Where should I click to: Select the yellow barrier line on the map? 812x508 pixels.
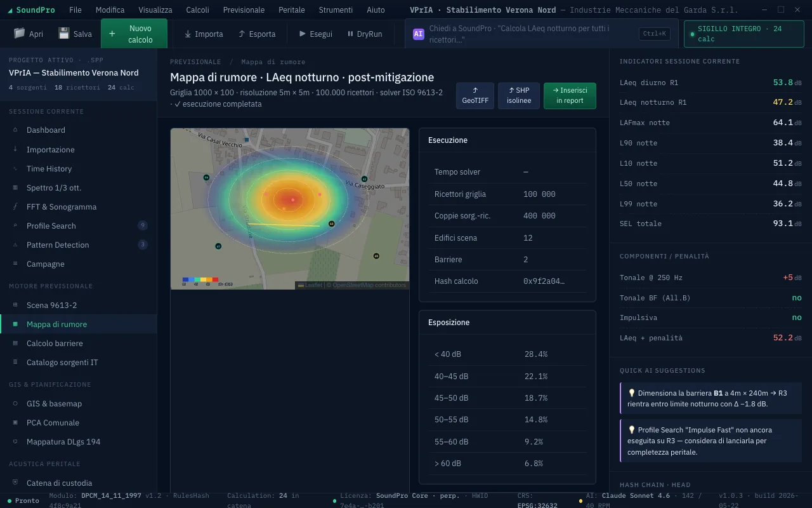click(284, 225)
